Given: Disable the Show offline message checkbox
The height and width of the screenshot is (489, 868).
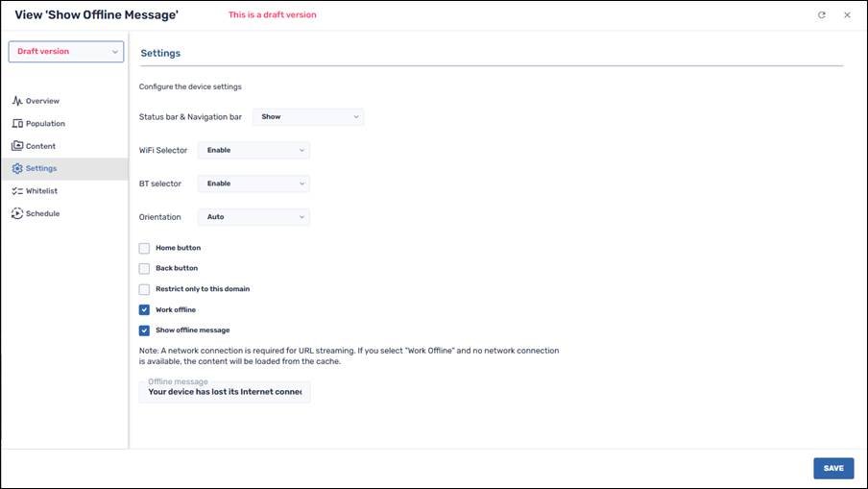Looking at the screenshot, I should (144, 330).
